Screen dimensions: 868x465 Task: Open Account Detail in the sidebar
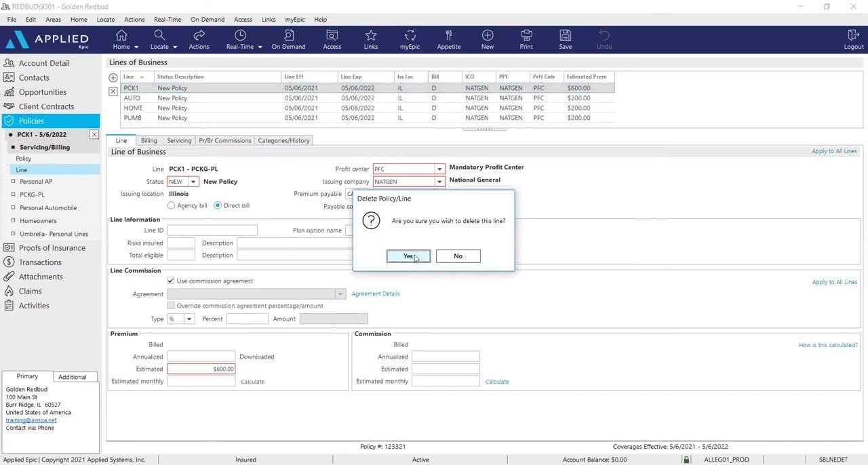(x=44, y=63)
